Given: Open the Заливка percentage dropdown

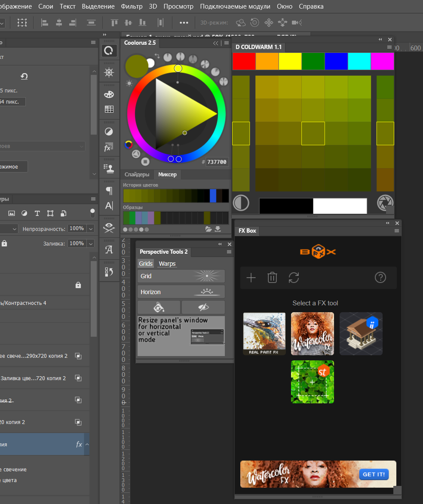Looking at the screenshot, I should click(x=90, y=244).
